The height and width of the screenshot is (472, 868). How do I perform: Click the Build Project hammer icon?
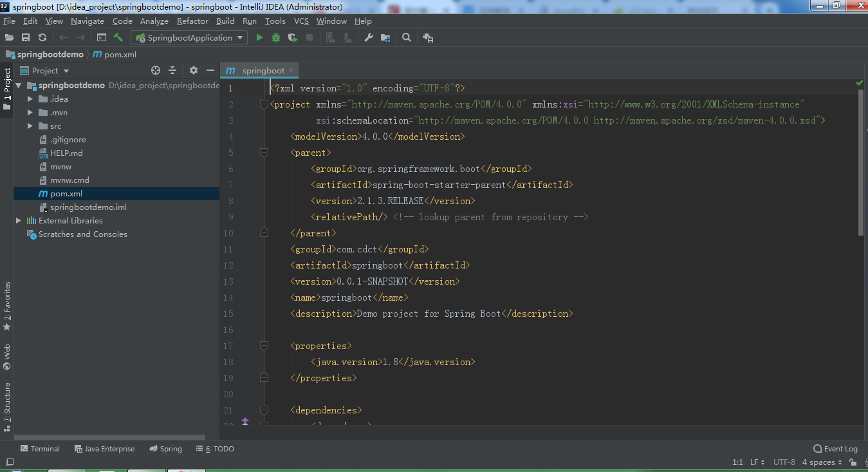tap(118, 37)
